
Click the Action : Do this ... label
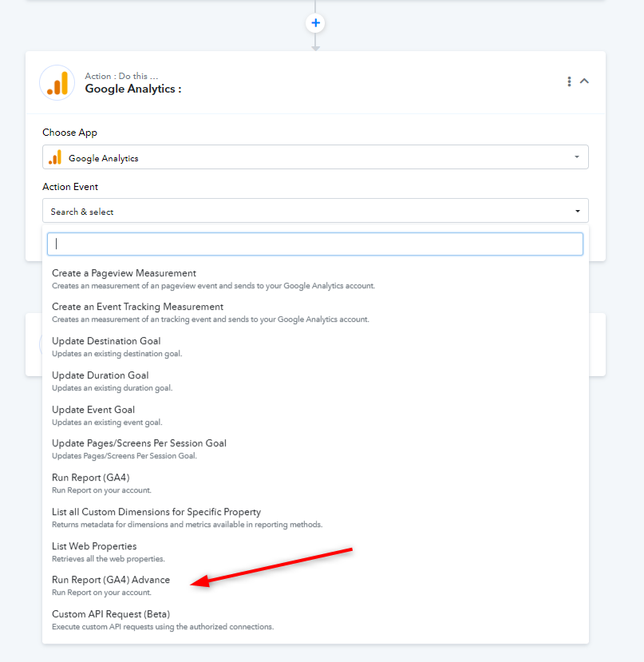121,76
